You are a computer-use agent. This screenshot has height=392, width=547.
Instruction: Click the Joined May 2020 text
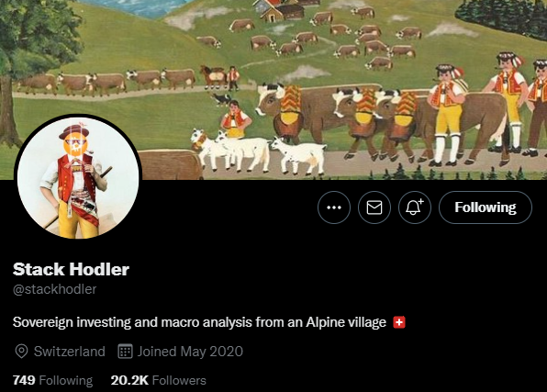tap(190, 352)
